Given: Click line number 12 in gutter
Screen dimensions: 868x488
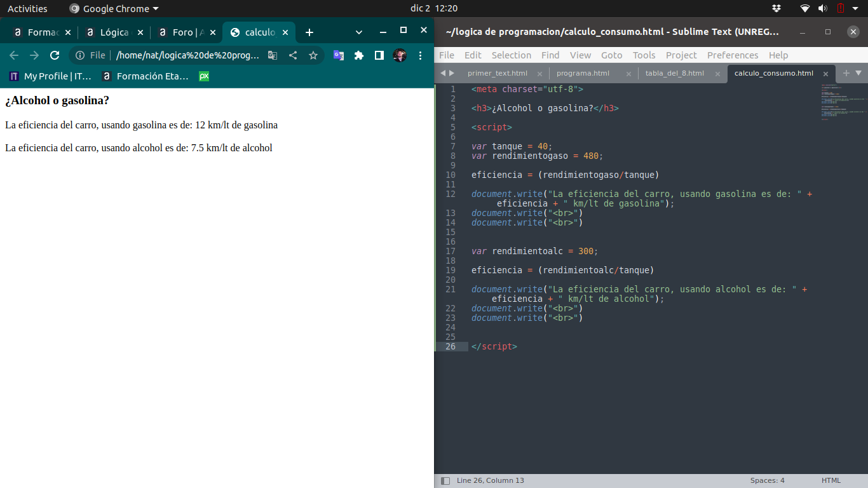Looking at the screenshot, I should click(x=450, y=194).
